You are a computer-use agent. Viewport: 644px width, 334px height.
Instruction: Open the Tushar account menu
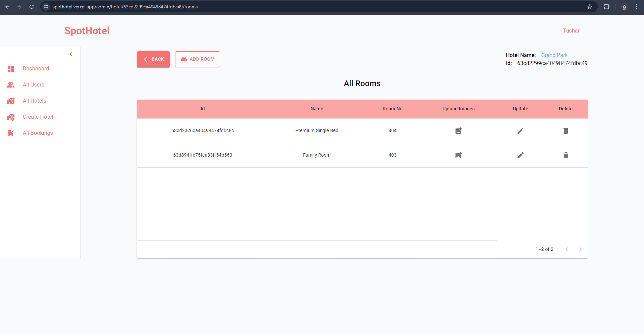571,31
